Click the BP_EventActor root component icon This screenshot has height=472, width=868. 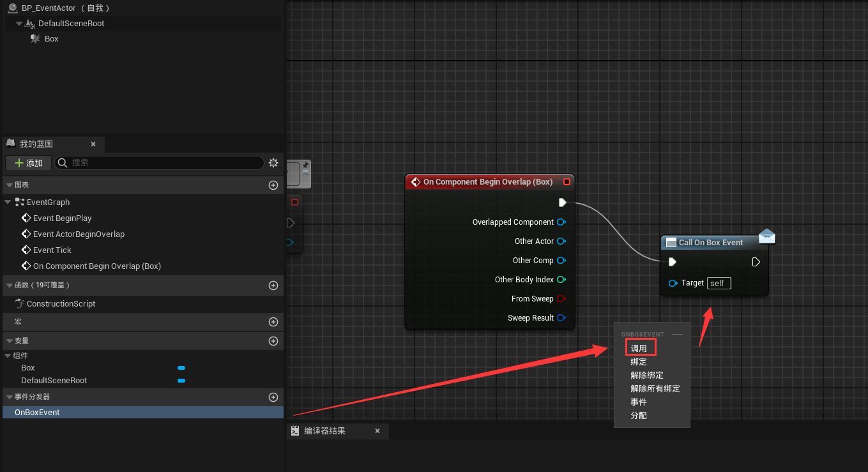pos(12,8)
